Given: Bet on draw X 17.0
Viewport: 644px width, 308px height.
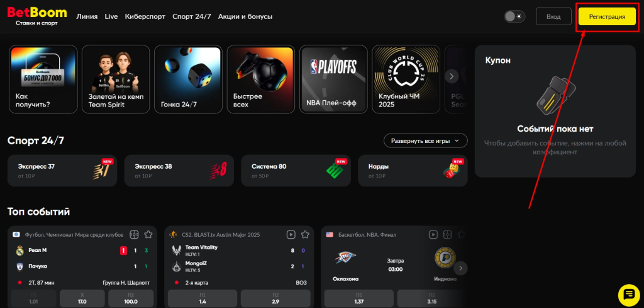Looking at the screenshot, I should (82, 299).
